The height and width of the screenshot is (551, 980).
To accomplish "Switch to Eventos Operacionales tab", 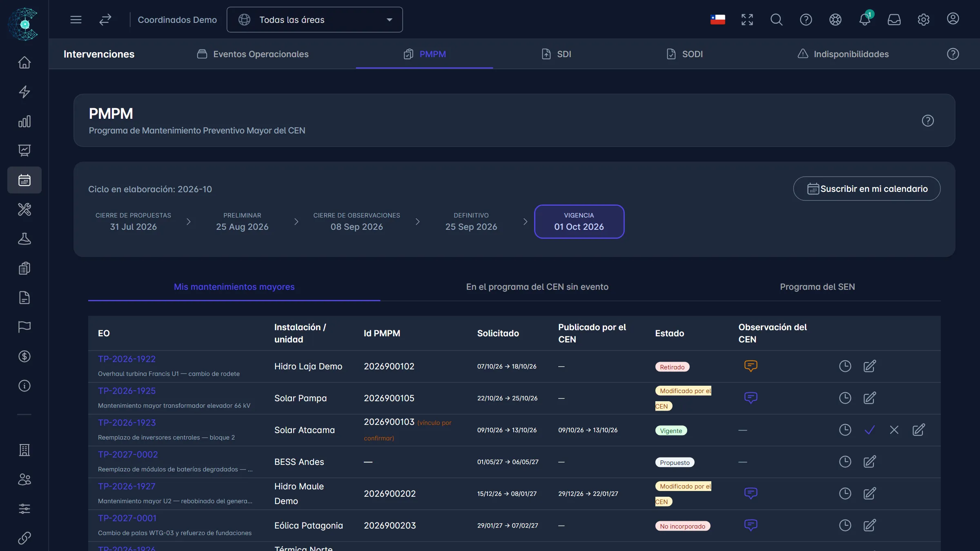I will (x=253, y=54).
